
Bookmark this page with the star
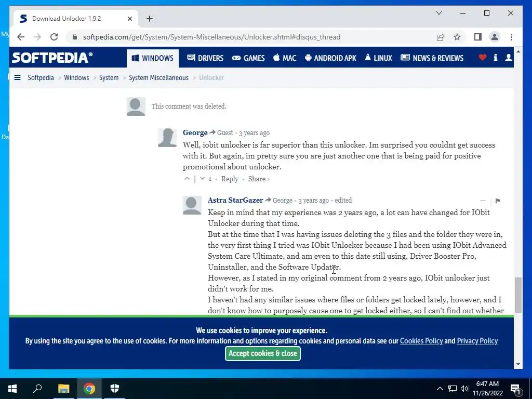457,37
